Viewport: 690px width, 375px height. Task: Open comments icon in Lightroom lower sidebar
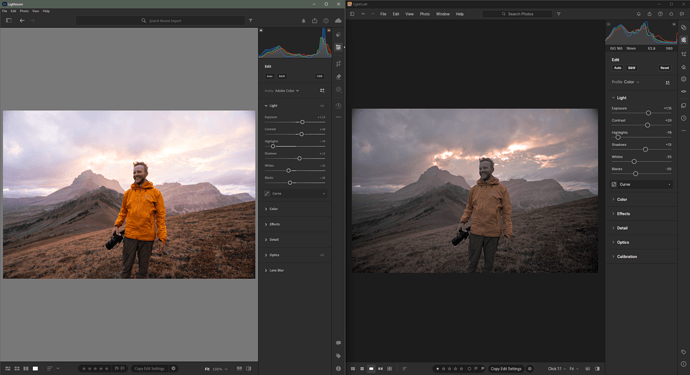(338, 343)
